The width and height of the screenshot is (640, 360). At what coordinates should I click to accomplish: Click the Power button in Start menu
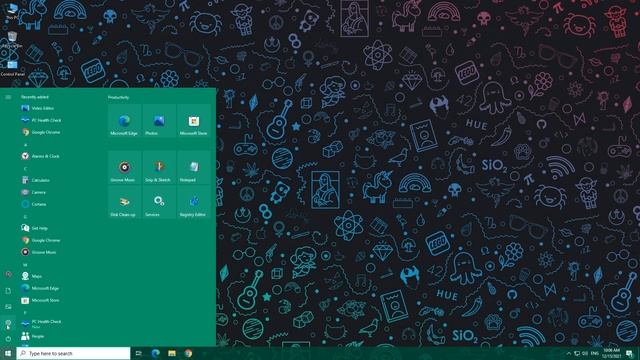[8, 338]
